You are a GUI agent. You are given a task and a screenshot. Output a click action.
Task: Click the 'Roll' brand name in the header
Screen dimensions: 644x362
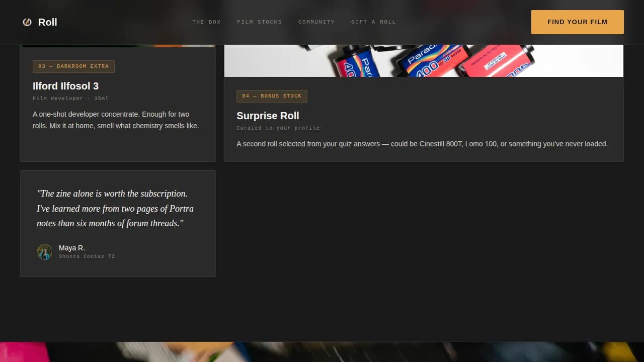48,22
